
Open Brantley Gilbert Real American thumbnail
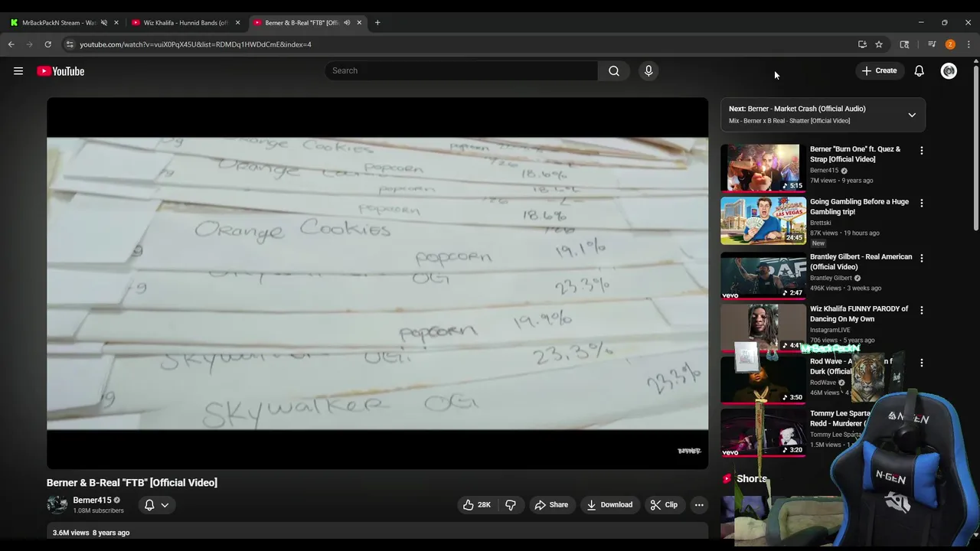tap(763, 275)
